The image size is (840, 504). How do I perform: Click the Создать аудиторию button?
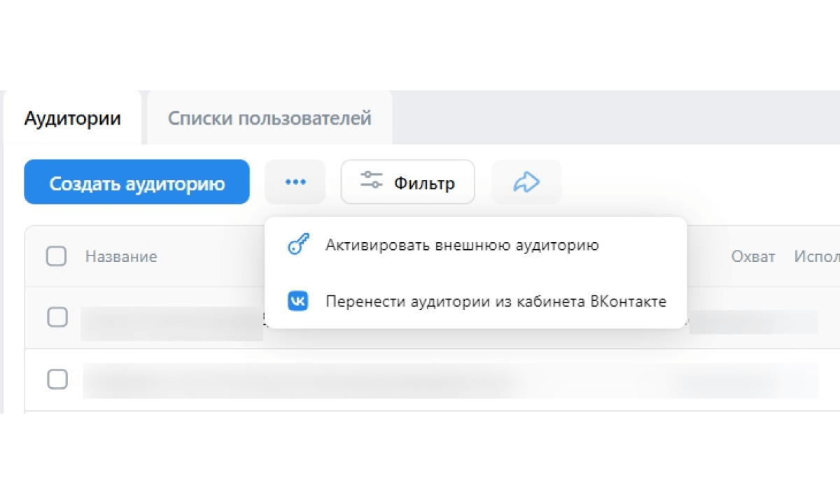point(136,182)
